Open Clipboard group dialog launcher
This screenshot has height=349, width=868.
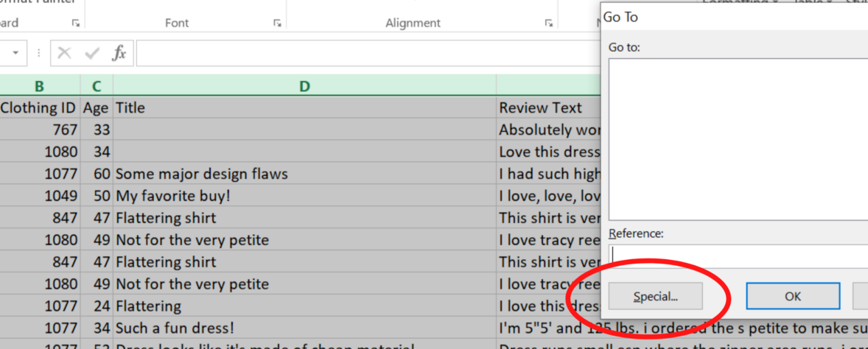point(76,24)
